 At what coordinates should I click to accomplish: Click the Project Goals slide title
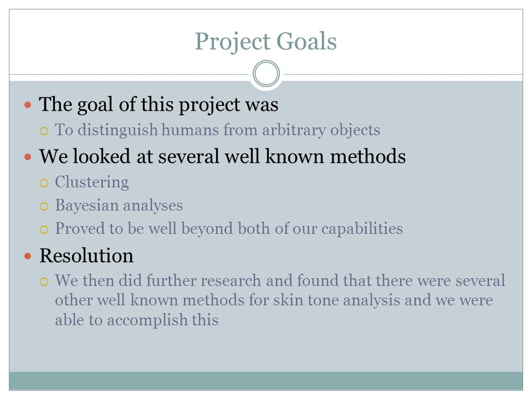point(265,42)
